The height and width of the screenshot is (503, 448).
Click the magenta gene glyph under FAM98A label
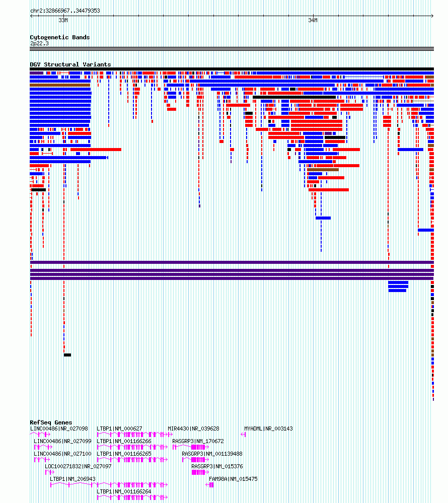(x=210, y=485)
